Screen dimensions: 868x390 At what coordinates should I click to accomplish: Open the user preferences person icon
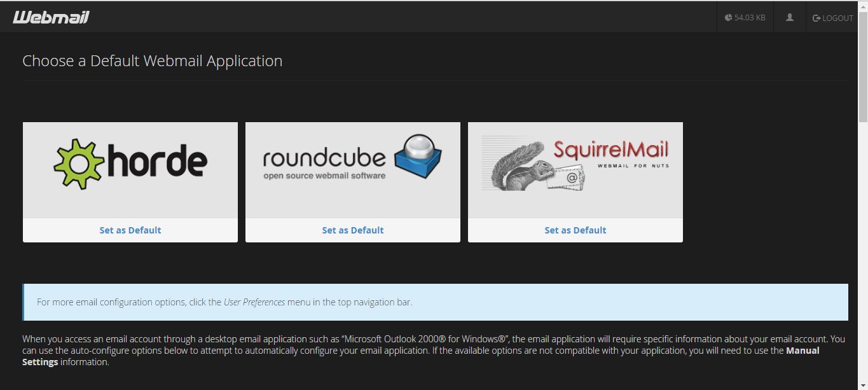click(x=790, y=18)
